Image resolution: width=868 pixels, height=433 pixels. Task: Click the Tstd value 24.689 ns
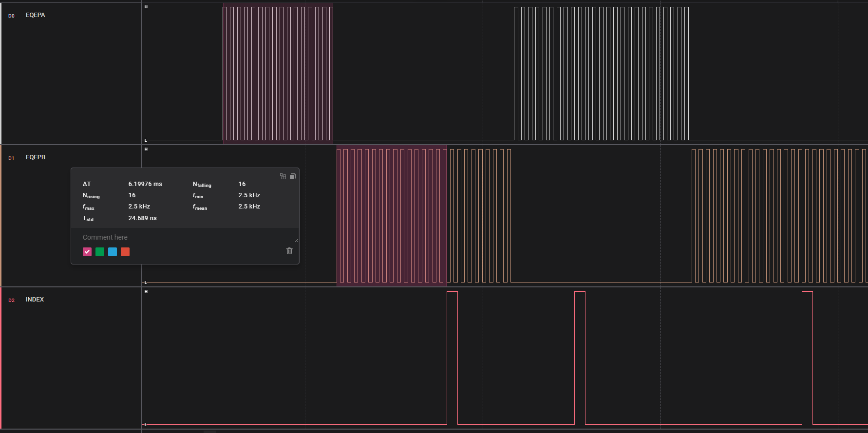pos(143,218)
